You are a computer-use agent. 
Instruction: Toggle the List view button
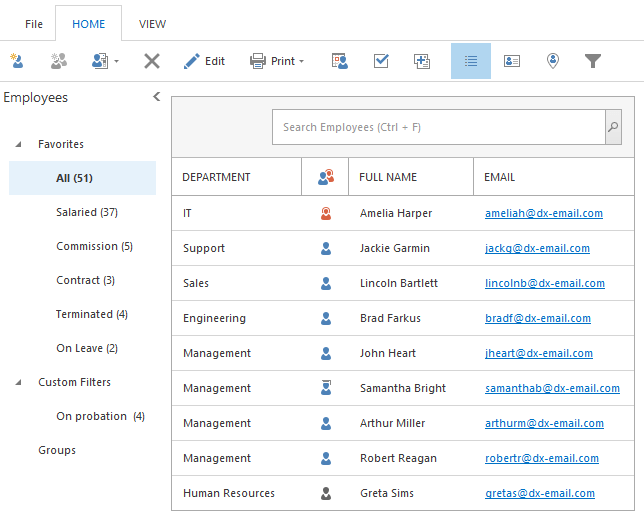click(x=471, y=61)
